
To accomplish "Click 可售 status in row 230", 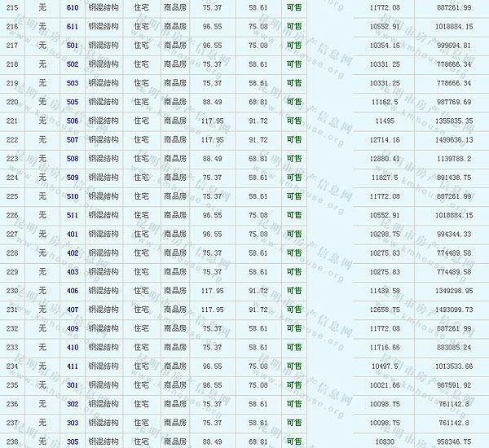I will pos(293,290).
